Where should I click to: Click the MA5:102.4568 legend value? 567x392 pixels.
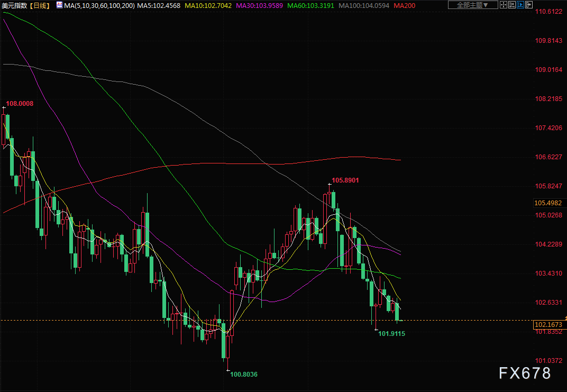pyautogui.click(x=159, y=5)
